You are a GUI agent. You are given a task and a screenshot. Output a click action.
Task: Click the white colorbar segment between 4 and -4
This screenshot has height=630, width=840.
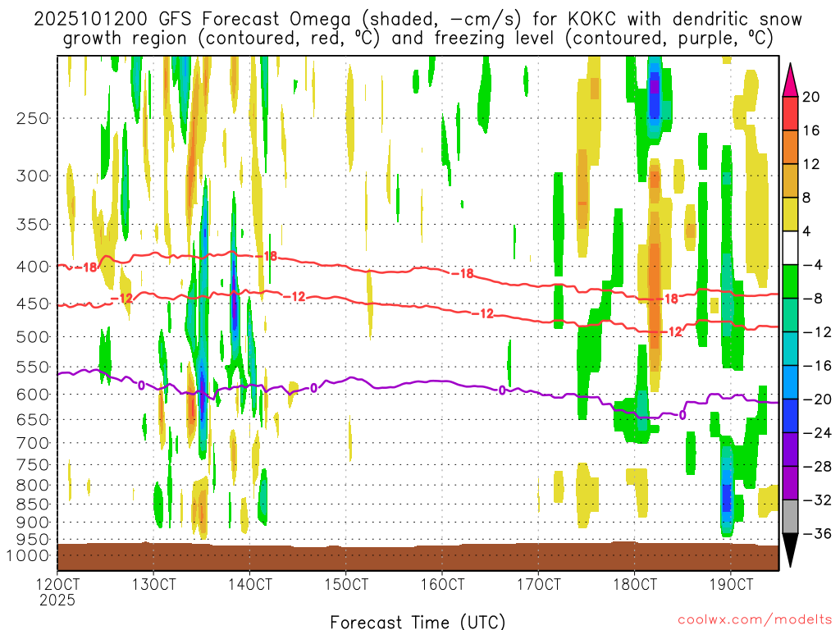(792, 248)
